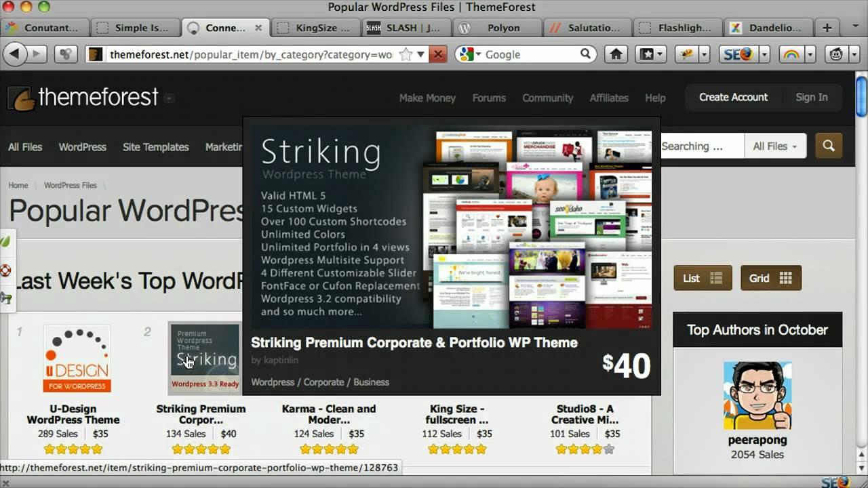
Task: Click the Striking theme thumbnail
Action: (x=204, y=359)
